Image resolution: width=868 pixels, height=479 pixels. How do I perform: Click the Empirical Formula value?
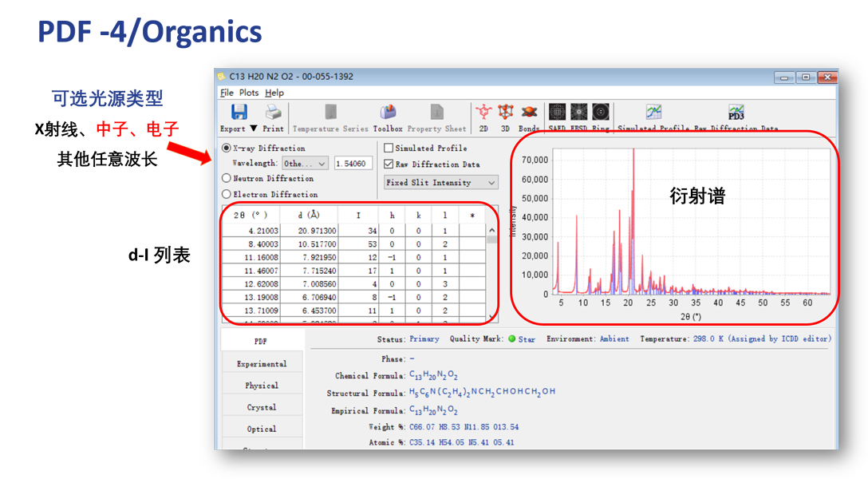coord(433,410)
